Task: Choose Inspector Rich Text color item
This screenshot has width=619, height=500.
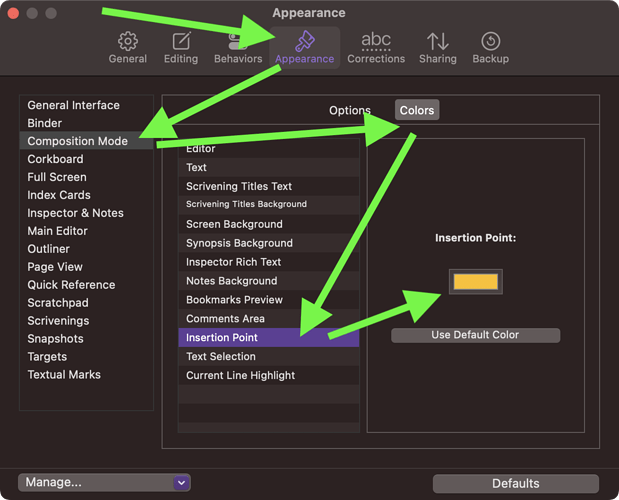Action: click(268, 262)
